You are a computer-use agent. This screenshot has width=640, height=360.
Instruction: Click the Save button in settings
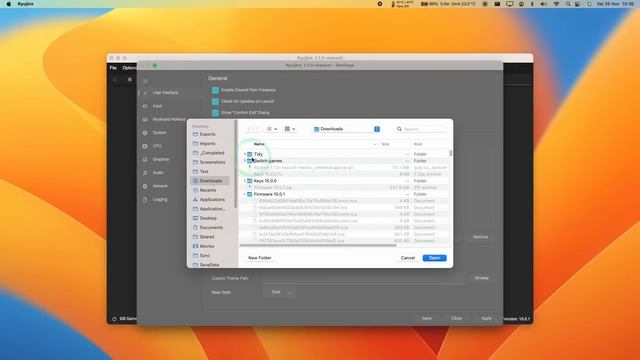(x=427, y=318)
